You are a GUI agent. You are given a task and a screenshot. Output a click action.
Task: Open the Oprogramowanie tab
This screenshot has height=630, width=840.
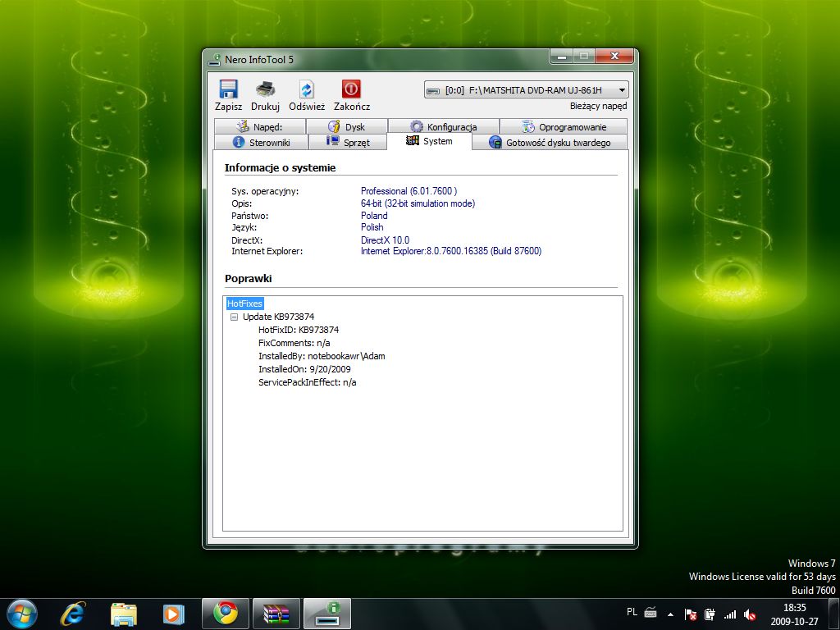coord(564,127)
